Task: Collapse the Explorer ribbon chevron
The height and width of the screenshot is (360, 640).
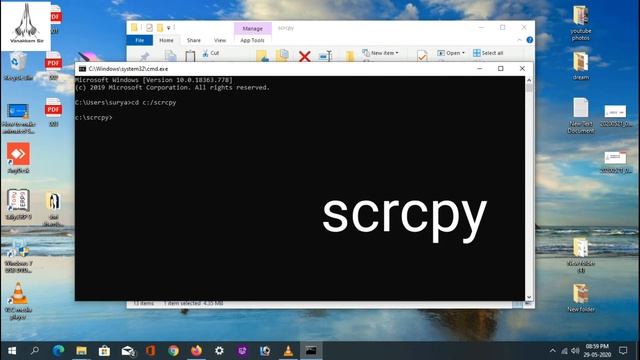Action: [519, 40]
